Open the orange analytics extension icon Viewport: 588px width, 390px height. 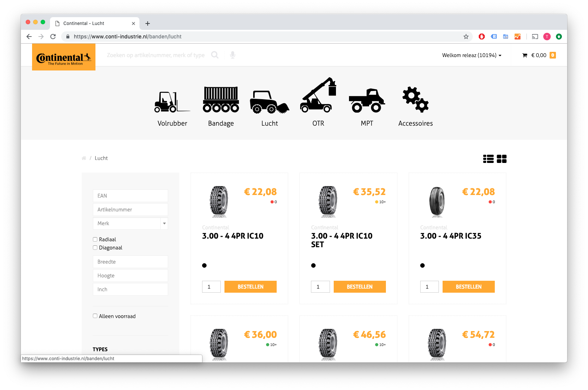(x=518, y=37)
